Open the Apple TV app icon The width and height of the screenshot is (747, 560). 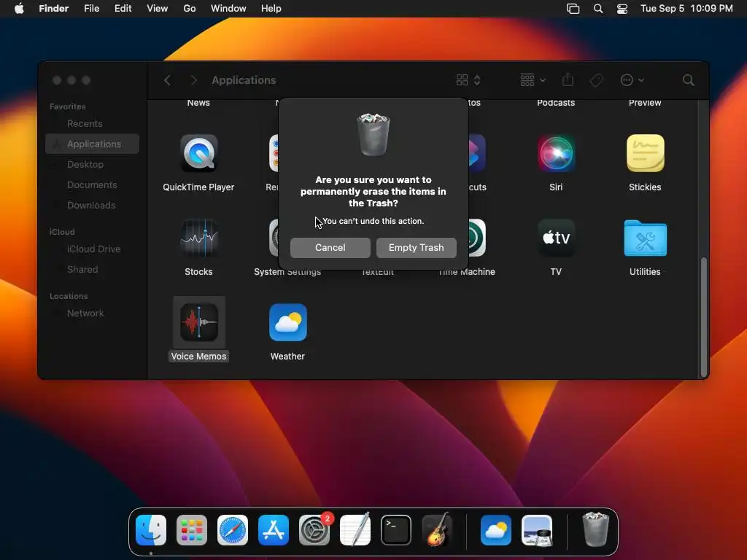point(556,238)
